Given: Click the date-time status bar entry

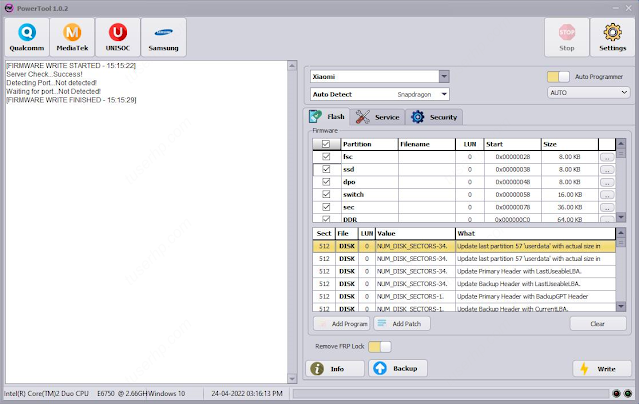Looking at the screenshot, I should (247, 393).
